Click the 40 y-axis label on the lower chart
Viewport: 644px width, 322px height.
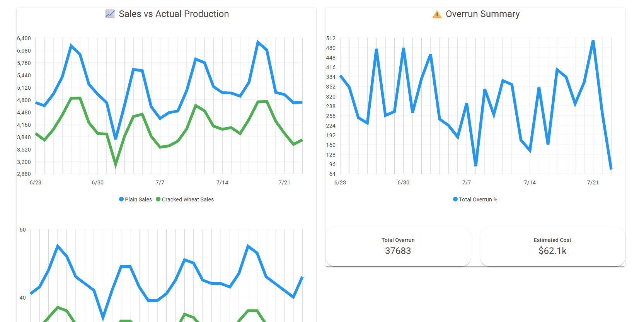pyautogui.click(x=23, y=298)
